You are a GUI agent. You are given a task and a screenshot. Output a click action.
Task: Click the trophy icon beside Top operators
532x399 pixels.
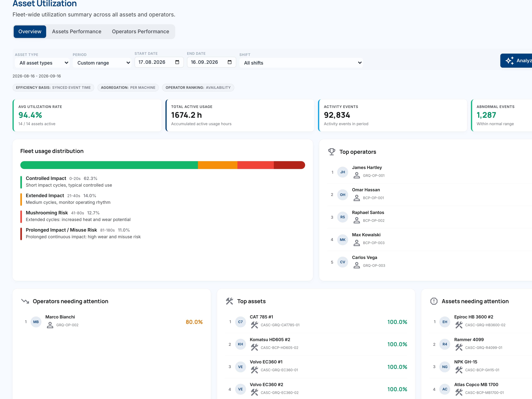[x=332, y=152]
